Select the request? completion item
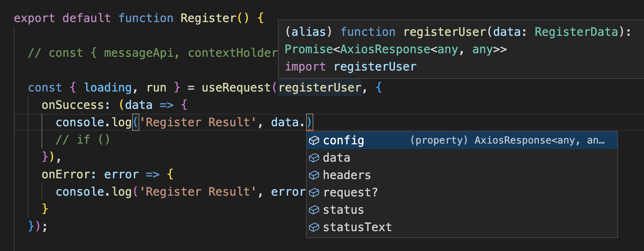Viewport: 644px width, 251px height. [350, 192]
